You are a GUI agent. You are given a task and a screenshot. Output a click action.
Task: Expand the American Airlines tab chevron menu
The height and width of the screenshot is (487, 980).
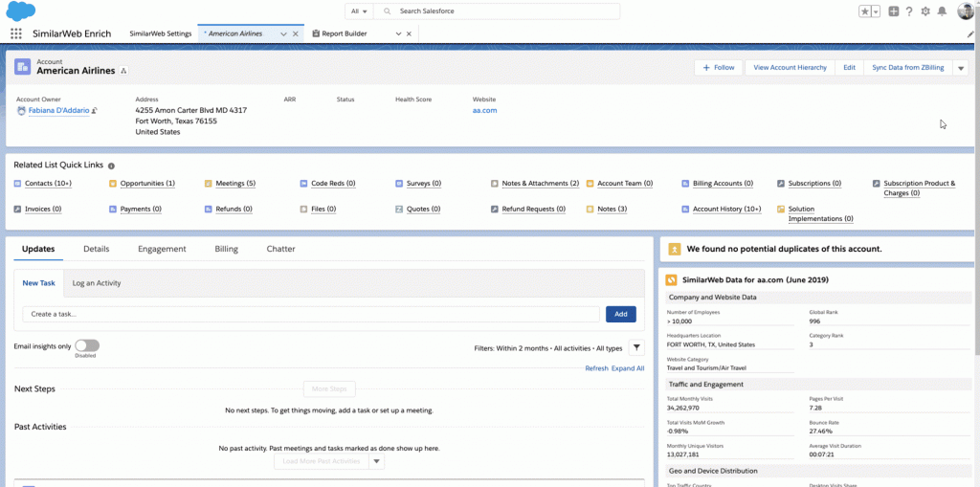point(283,33)
